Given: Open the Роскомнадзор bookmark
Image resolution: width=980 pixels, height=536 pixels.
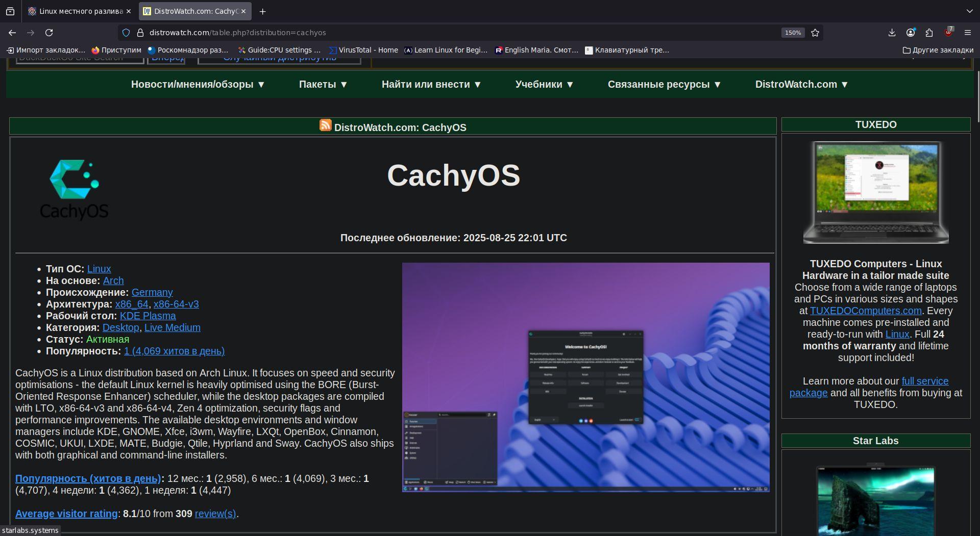Looking at the screenshot, I should [x=188, y=50].
